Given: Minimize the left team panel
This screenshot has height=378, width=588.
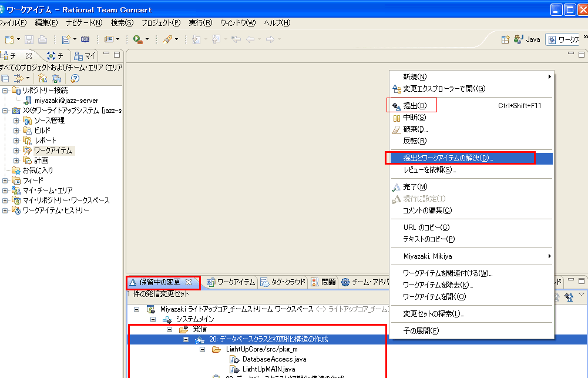Looking at the screenshot, I should (106, 54).
